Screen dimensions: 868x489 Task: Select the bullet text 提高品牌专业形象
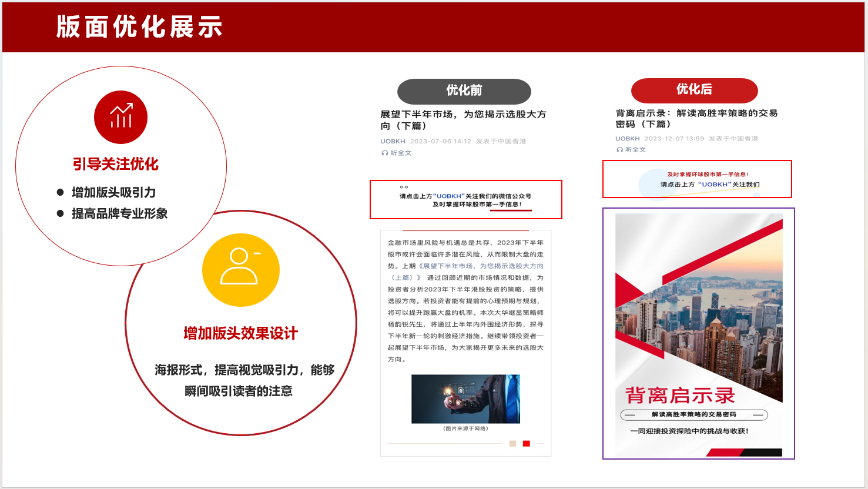(x=120, y=213)
